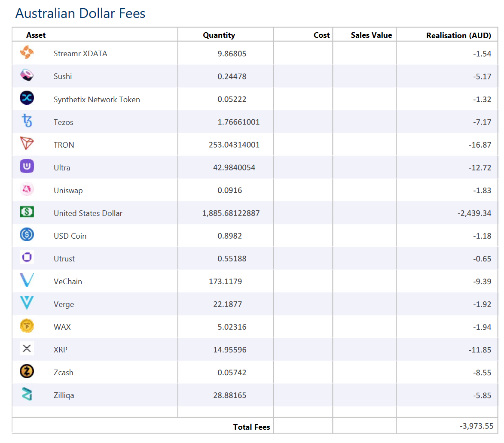Select the Ultra asset name
The image size is (504, 443).
62,168
